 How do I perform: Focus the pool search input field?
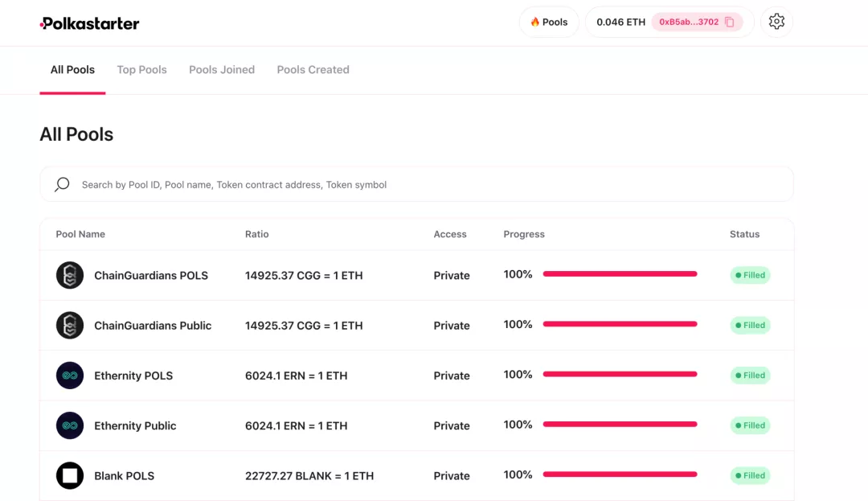pyautogui.click(x=417, y=184)
